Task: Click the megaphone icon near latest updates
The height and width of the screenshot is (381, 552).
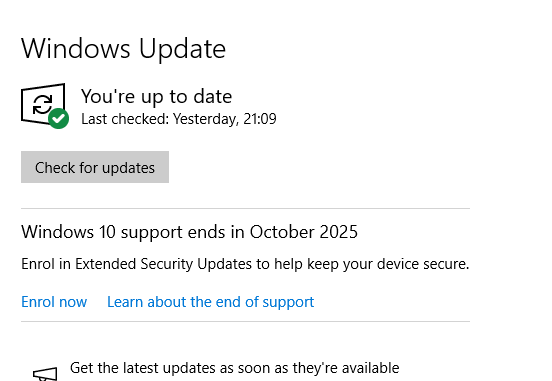Action: coord(45,374)
